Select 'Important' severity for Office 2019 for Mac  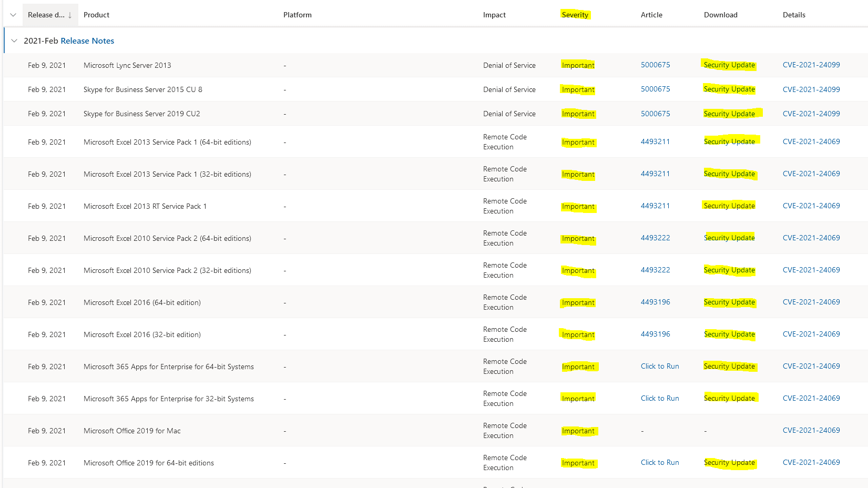point(578,431)
